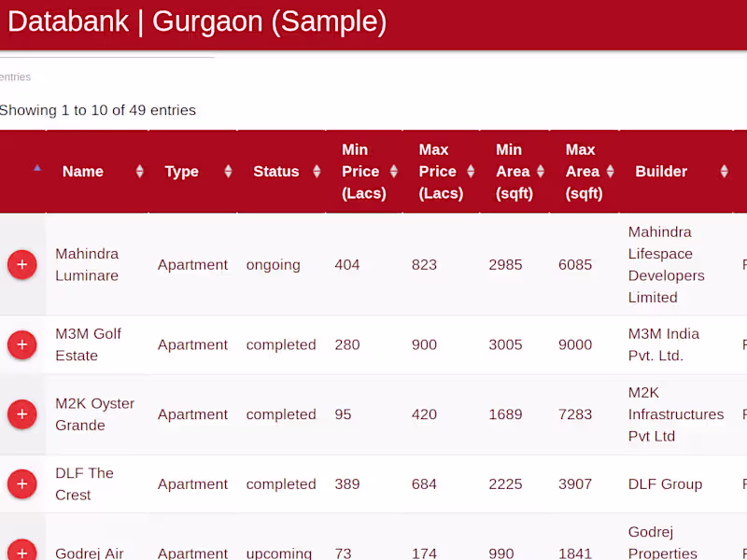Sort table by Name column
Viewport: 747px width, 560px height.
click(x=98, y=172)
